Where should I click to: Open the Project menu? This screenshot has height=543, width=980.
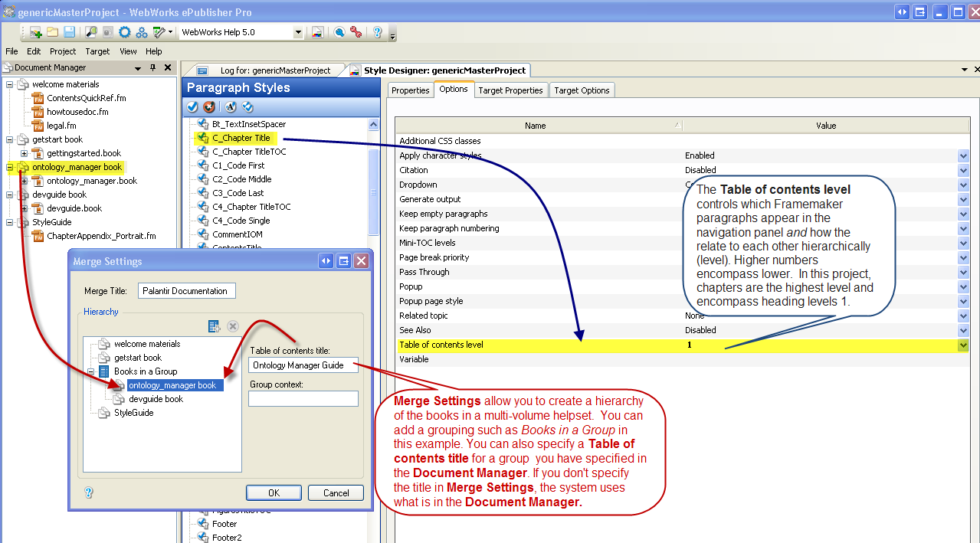(x=63, y=51)
